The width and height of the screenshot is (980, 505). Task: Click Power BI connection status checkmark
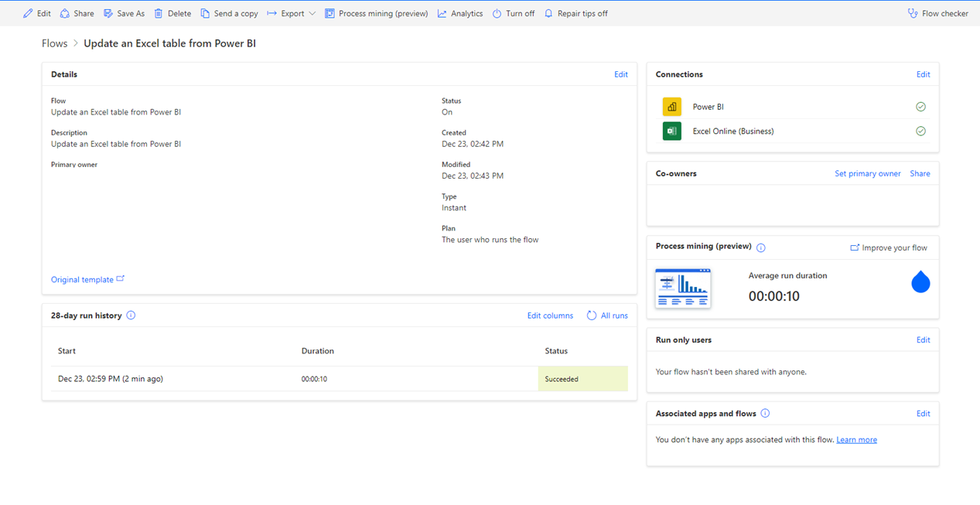coord(920,107)
